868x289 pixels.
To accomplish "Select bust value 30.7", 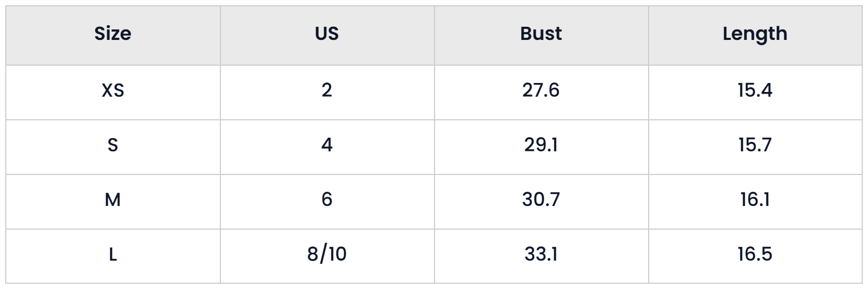I will [541, 201].
